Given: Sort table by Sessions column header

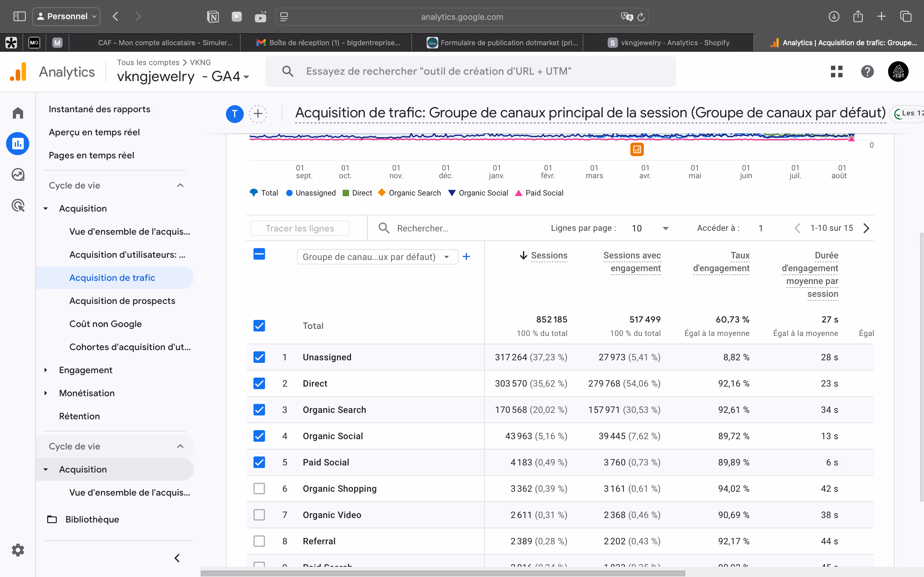Looking at the screenshot, I should [x=549, y=256].
